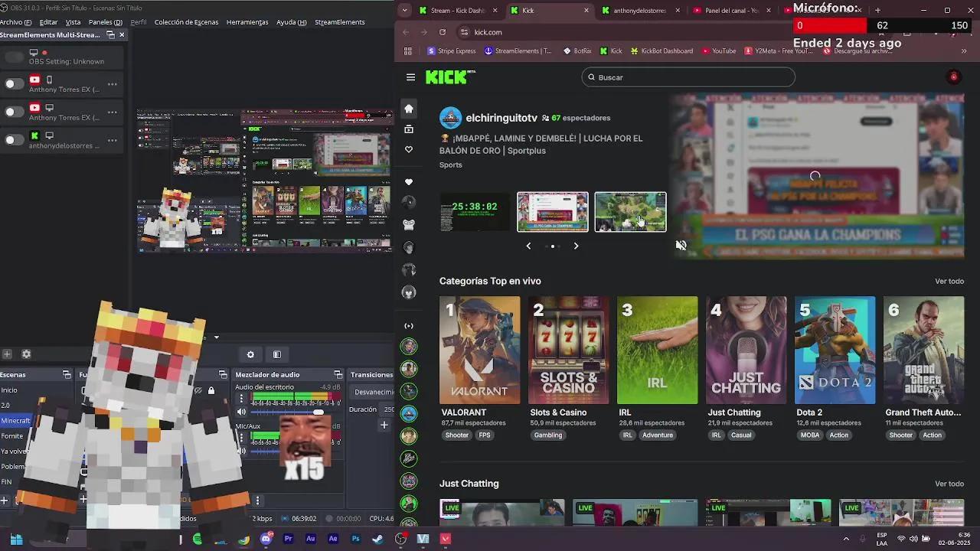Toggle OBS Setting Unknown output switch
Screen dimensions: 980x551
[14, 57]
